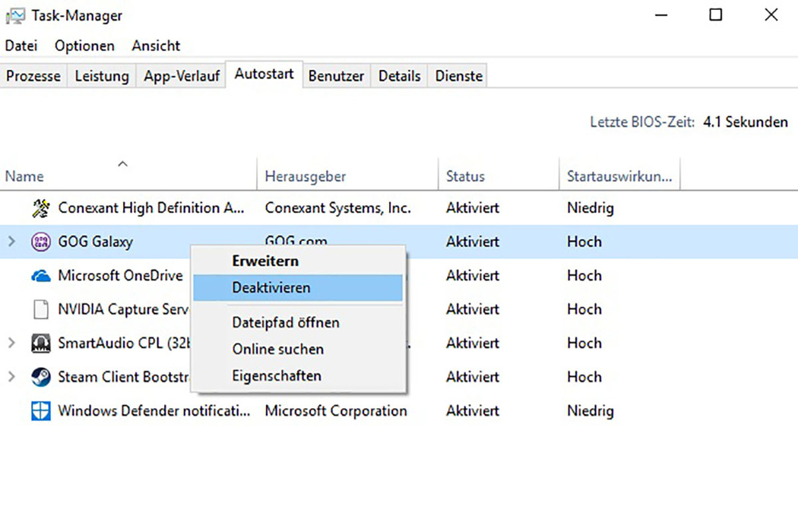The height and width of the screenshot is (532, 798).
Task: Click the Steam Client Bootstrapper icon
Action: (41, 377)
